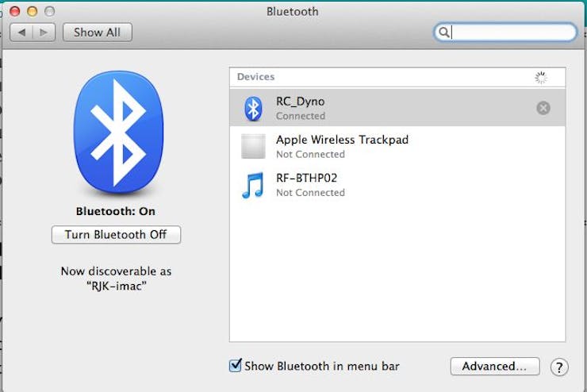The image size is (587, 392).
Task: Minimize the window with yellow button
Action: (33, 11)
